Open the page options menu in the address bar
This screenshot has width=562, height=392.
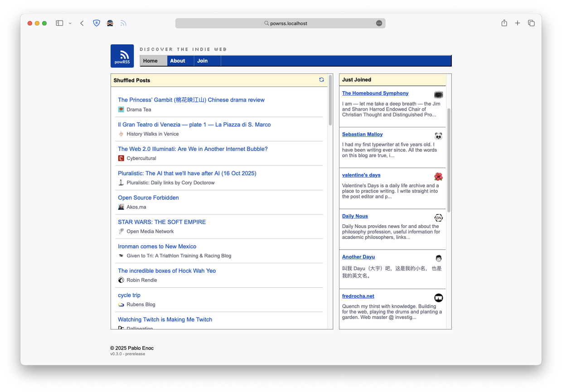coord(379,23)
